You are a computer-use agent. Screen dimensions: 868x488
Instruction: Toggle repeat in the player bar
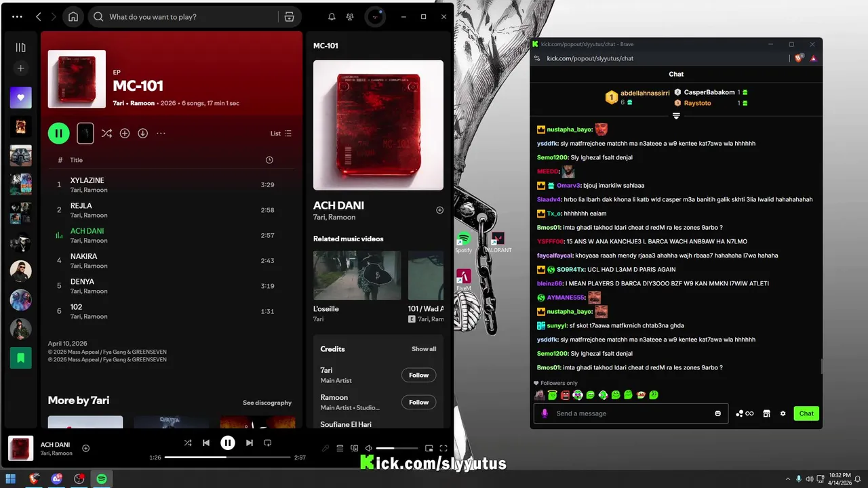[267, 443]
